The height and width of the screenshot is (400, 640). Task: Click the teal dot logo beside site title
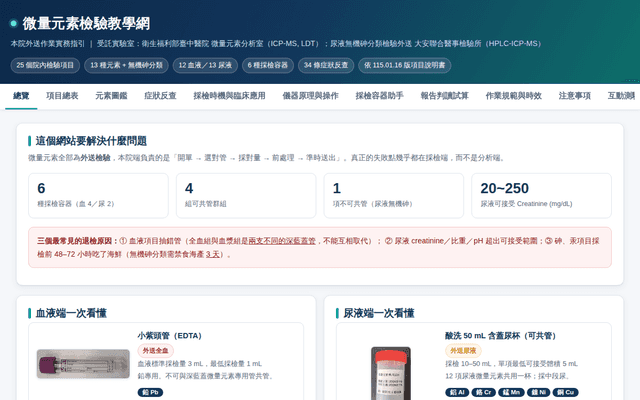pos(13,23)
